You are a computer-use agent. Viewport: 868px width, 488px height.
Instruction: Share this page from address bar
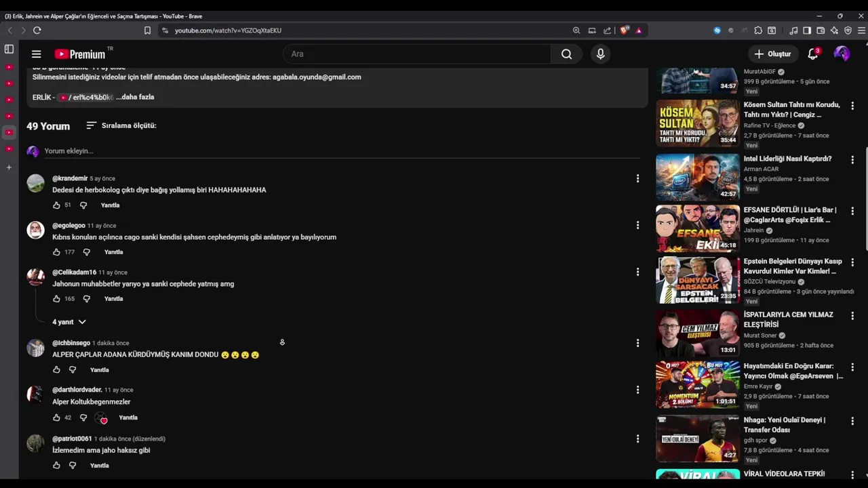(x=607, y=30)
